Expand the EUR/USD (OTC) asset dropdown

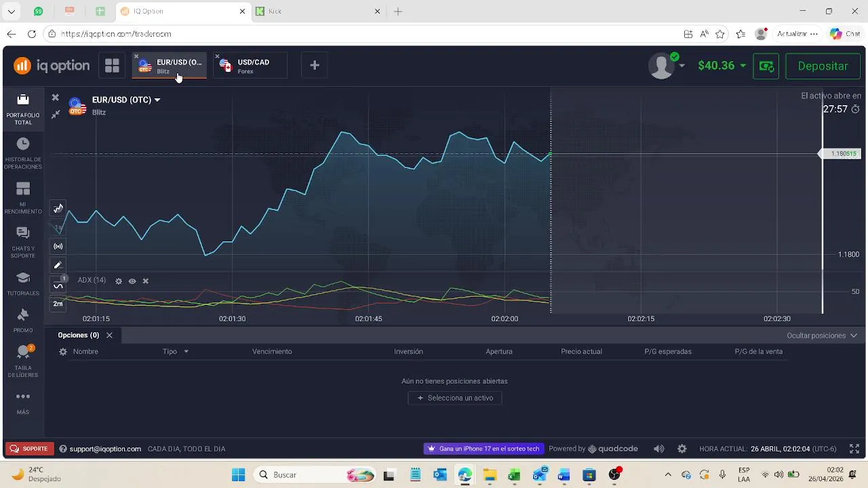coord(157,100)
